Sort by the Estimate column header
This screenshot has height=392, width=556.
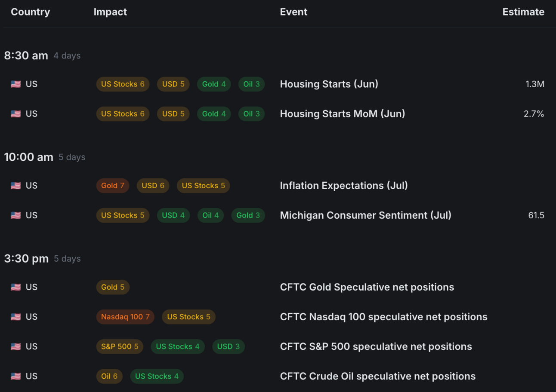tap(523, 12)
